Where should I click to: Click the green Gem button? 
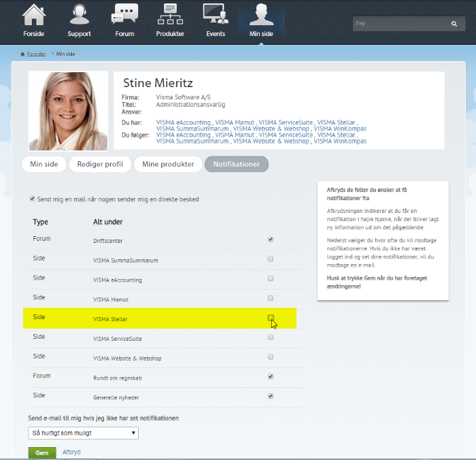click(x=42, y=453)
